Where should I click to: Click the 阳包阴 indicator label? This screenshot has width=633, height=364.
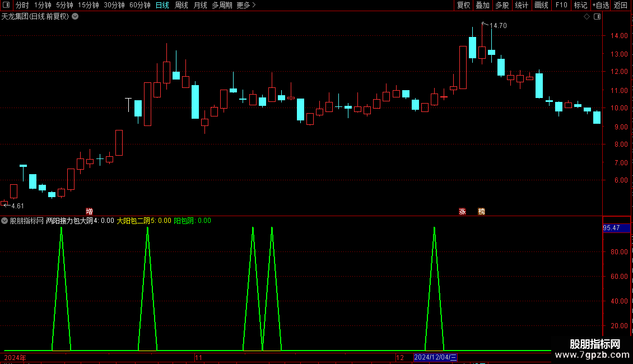tap(192, 221)
